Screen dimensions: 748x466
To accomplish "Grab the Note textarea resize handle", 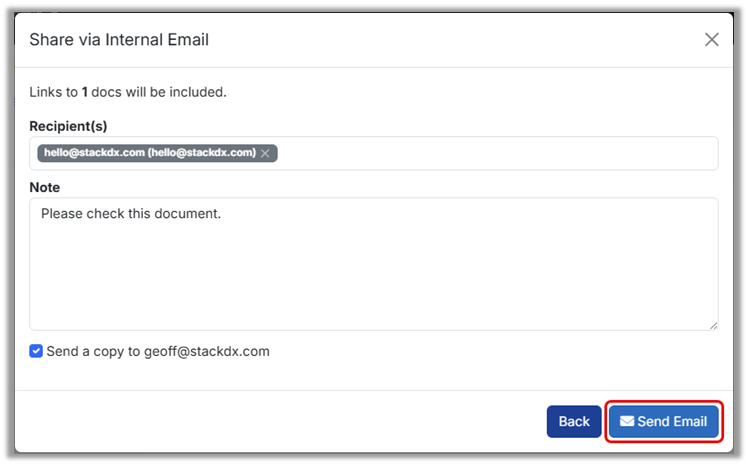I will pyautogui.click(x=712, y=324).
